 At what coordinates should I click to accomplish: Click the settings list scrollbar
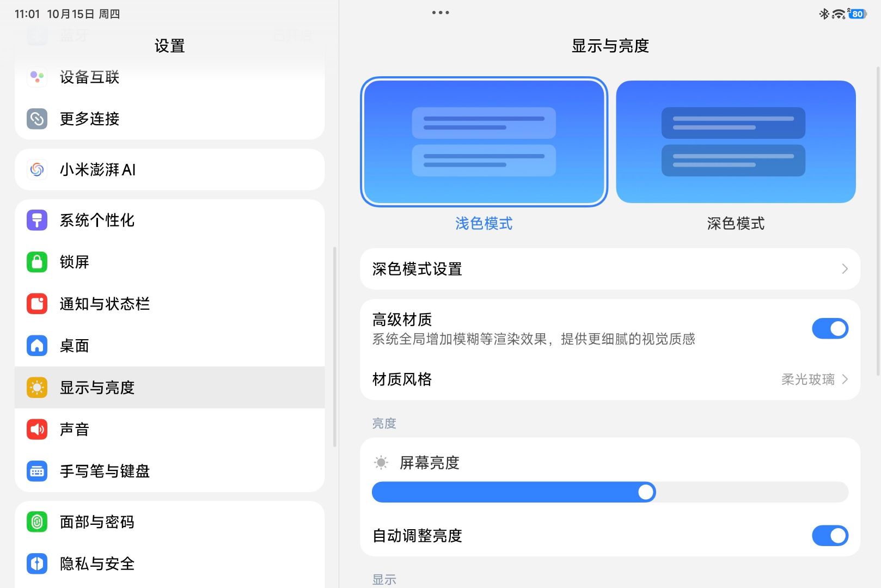pos(334,347)
